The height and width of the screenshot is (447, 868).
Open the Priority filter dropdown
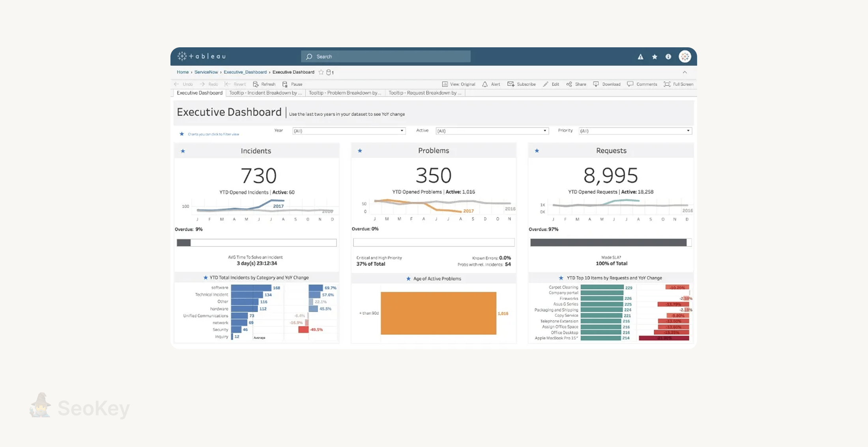[635, 131]
